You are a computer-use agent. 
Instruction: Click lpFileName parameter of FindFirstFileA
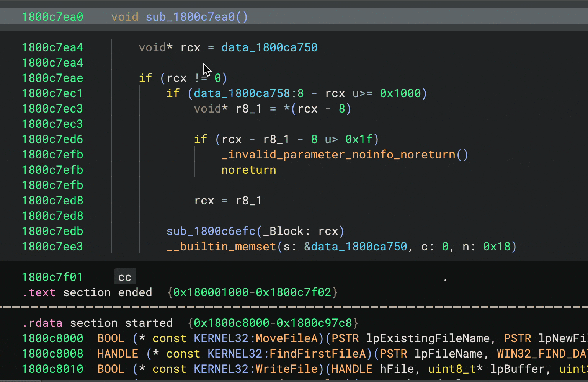[x=449, y=354]
